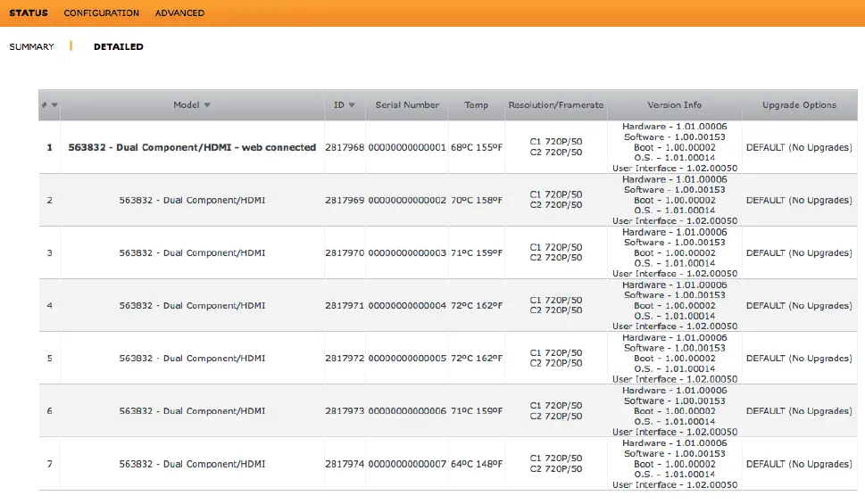Image resolution: width=865 pixels, height=504 pixels.
Task: Click the Serial Number column header
Action: pyautogui.click(x=407, y=104)
